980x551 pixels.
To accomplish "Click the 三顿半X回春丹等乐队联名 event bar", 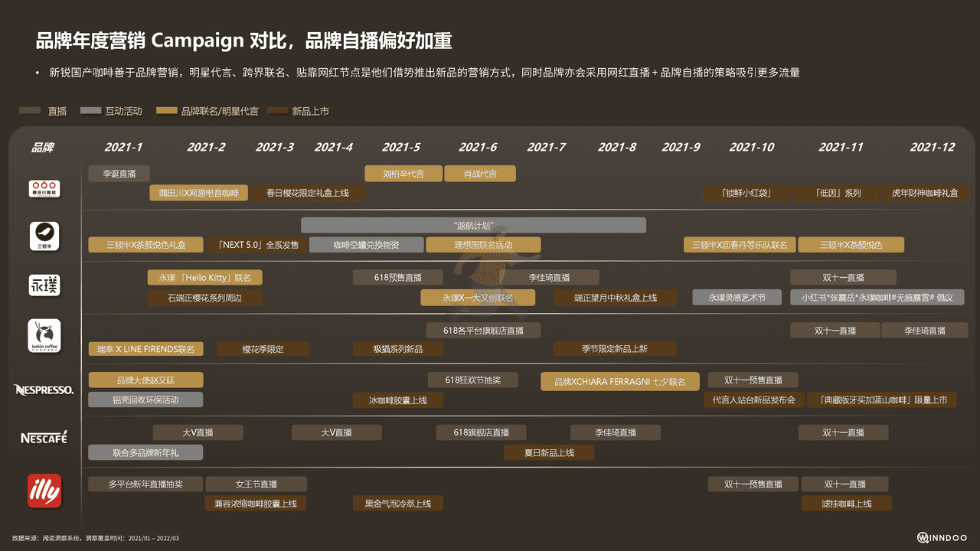I will [740, 245].
